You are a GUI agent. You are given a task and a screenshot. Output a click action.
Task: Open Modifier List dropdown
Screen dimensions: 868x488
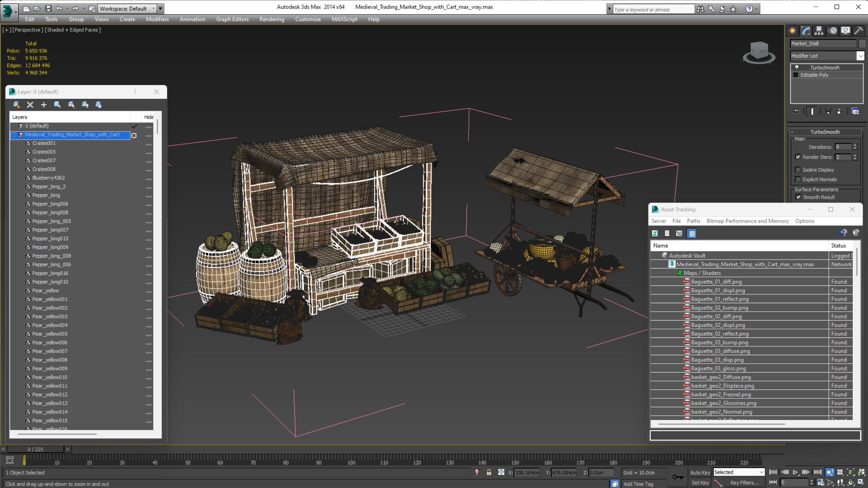pyautogui.click(x=860, y=56)
